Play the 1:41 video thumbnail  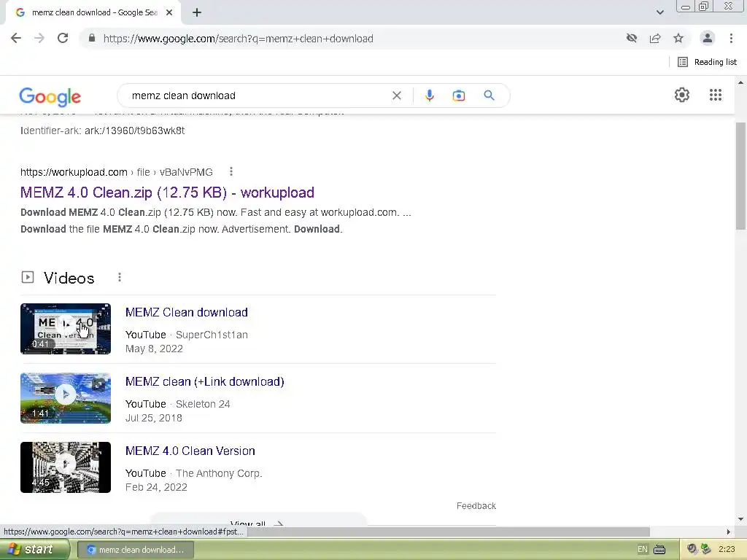[66, 398]
